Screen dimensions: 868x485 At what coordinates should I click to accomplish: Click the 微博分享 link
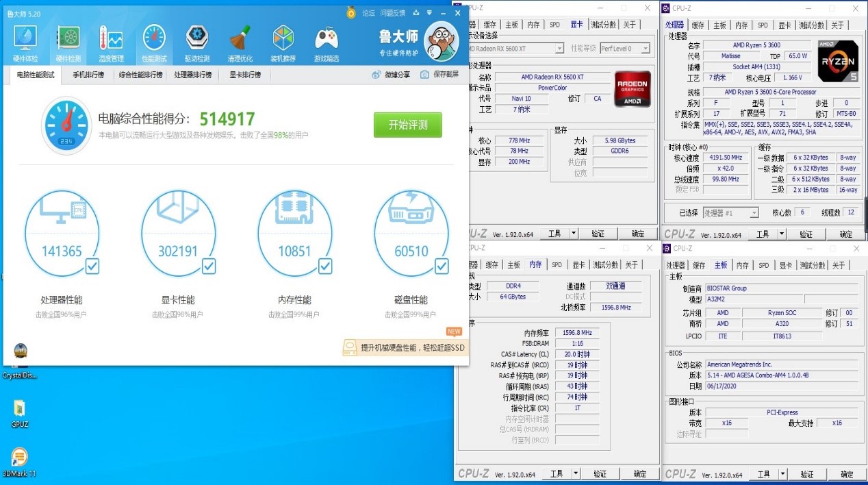pos(391,75)
